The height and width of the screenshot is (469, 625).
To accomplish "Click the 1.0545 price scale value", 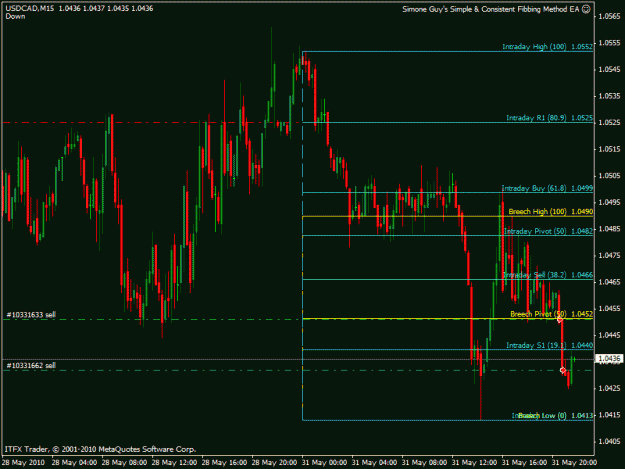I will click(x=609, y=70).
